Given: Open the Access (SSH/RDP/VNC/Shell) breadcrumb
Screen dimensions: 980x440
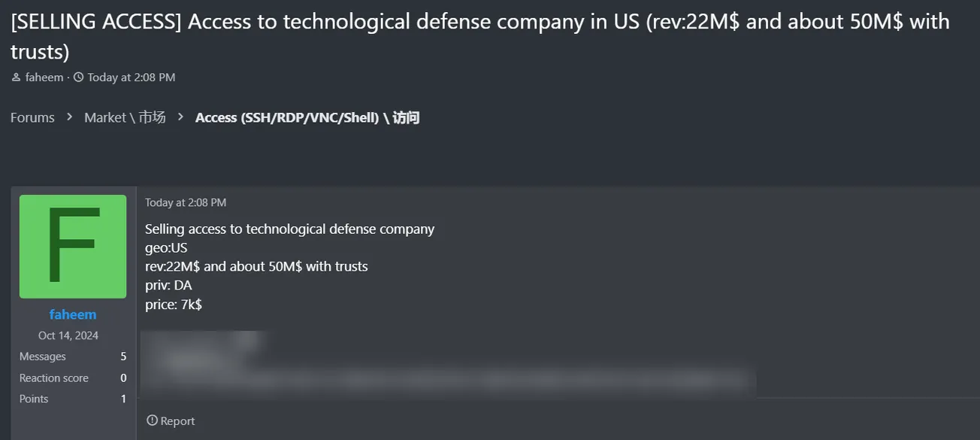Looking at the screenshot, I should [307, 117].
